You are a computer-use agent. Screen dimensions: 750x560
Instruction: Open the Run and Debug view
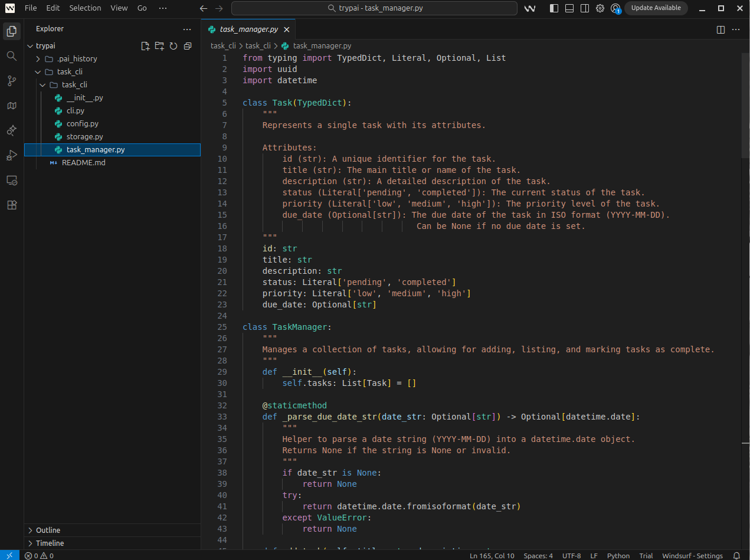click(x=11, y=155)
